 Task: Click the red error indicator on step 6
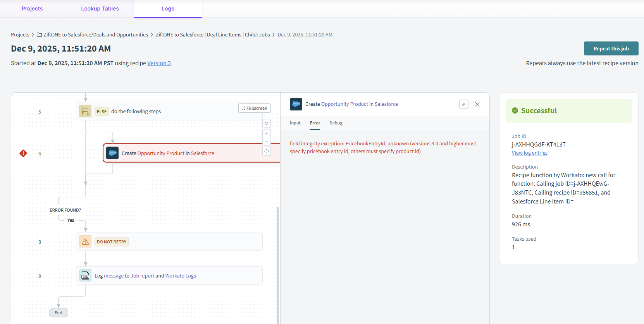tap(23, 153)
